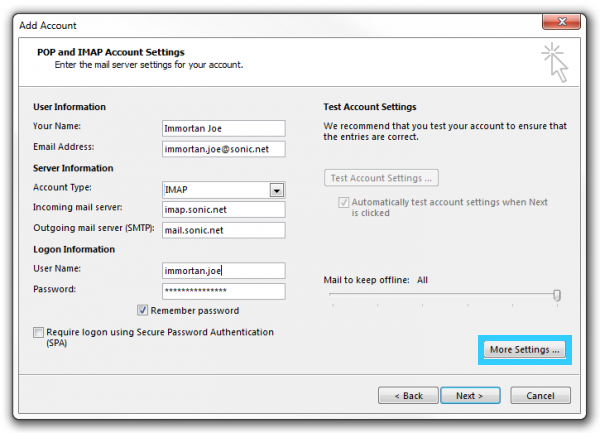Open More Settings dialog

click(x=525, y=350)
